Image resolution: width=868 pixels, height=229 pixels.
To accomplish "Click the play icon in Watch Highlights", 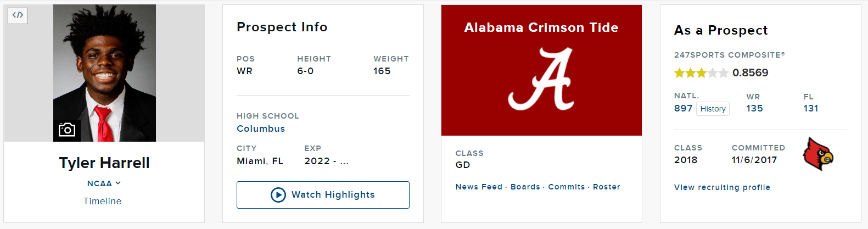I will pos(278,195).
